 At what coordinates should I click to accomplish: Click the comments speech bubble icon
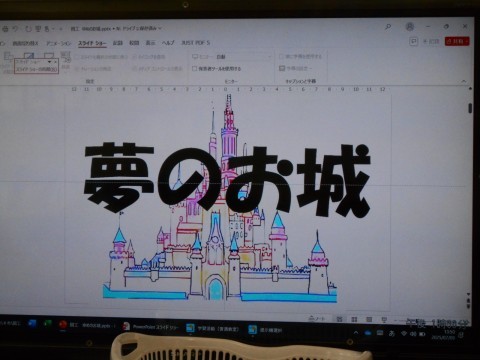tap(413, 41)
